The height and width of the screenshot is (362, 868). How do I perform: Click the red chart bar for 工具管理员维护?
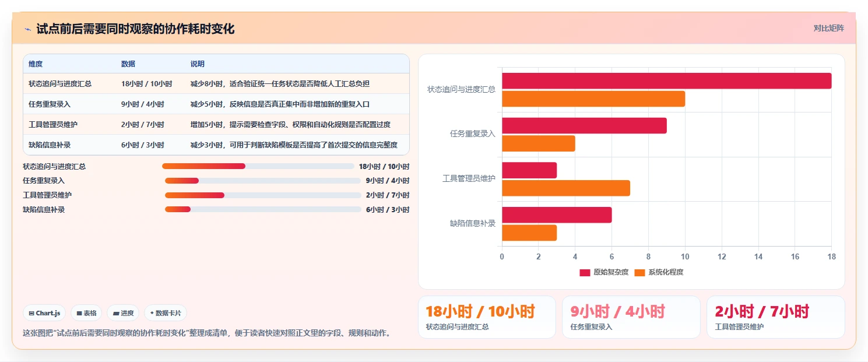529,170
